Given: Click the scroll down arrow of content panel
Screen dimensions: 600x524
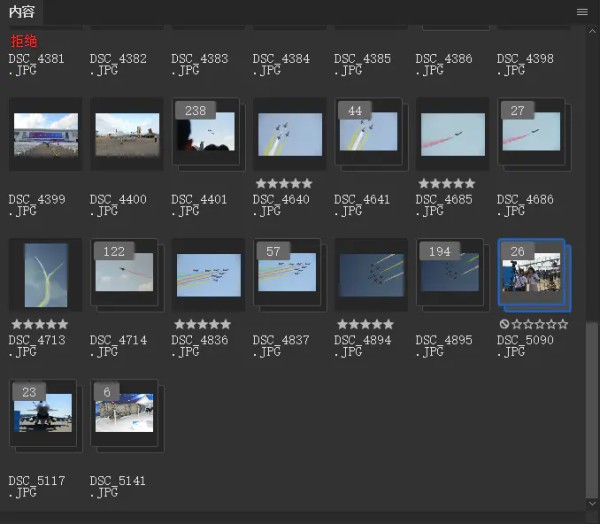Looking at the screenshot, I should tap(592, 504).
